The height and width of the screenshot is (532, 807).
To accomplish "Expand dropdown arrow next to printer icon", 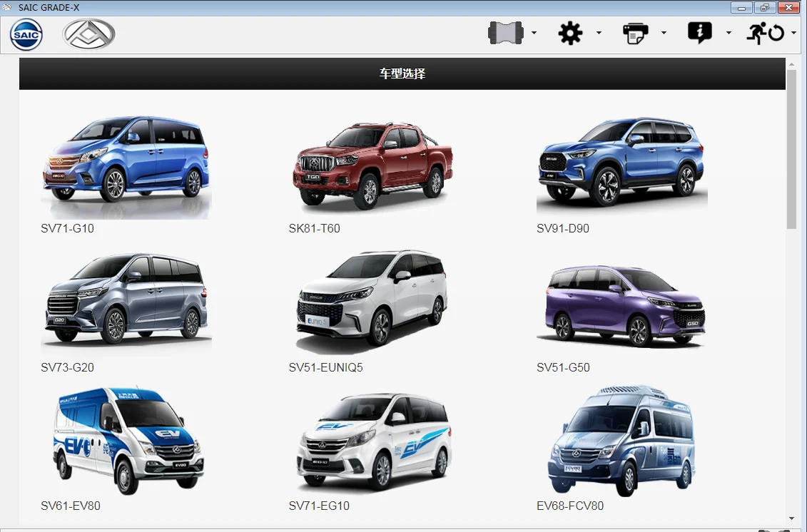I will pyautogui.click(x=664, y=33).
